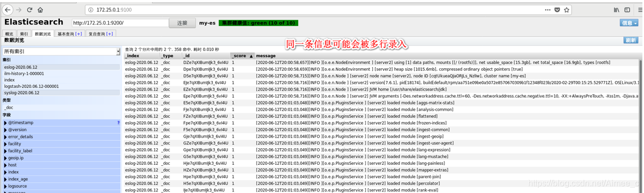Screen dimensions: 644x193
Task: Click the 刷新 refresh button
Action: tap(631, 40)
